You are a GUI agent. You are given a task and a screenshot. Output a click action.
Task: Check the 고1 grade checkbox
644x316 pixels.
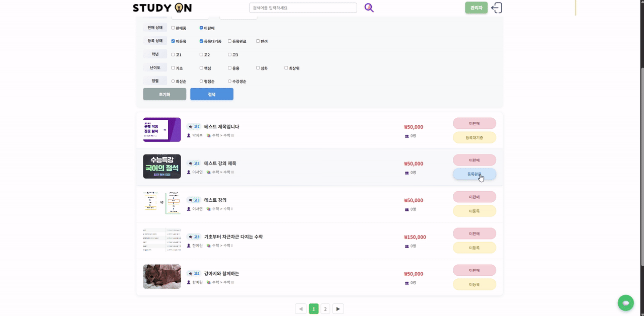pos(173,54)
